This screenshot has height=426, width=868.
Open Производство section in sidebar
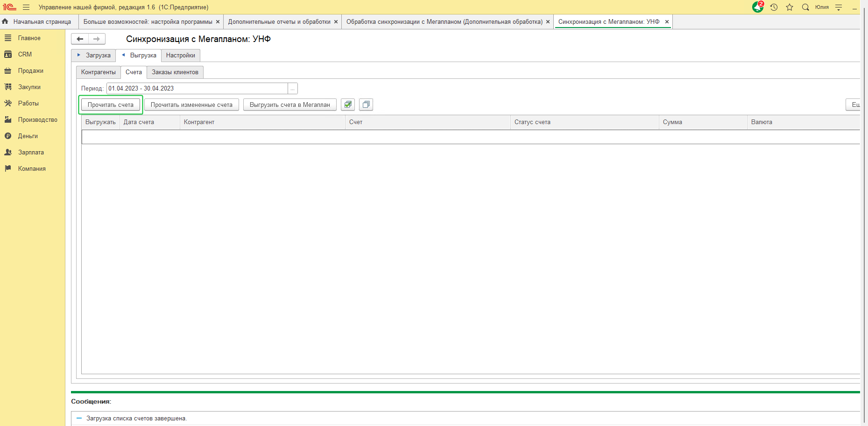point(37,119)
